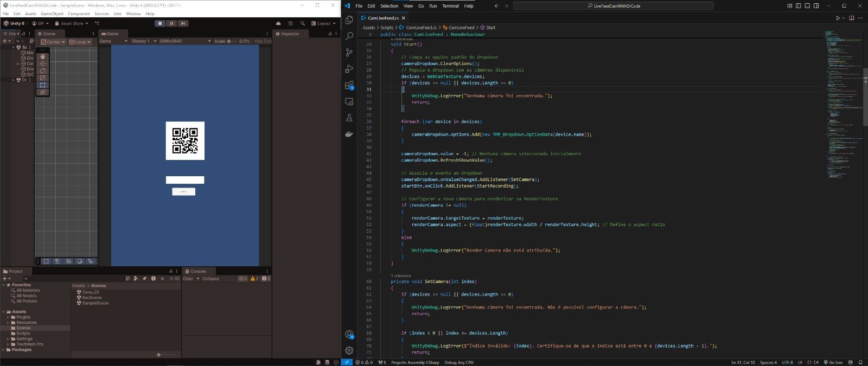Open the Terminal menu in VS Code
The height and width of the screenshot is (366, 868).
tap(450, 6)
